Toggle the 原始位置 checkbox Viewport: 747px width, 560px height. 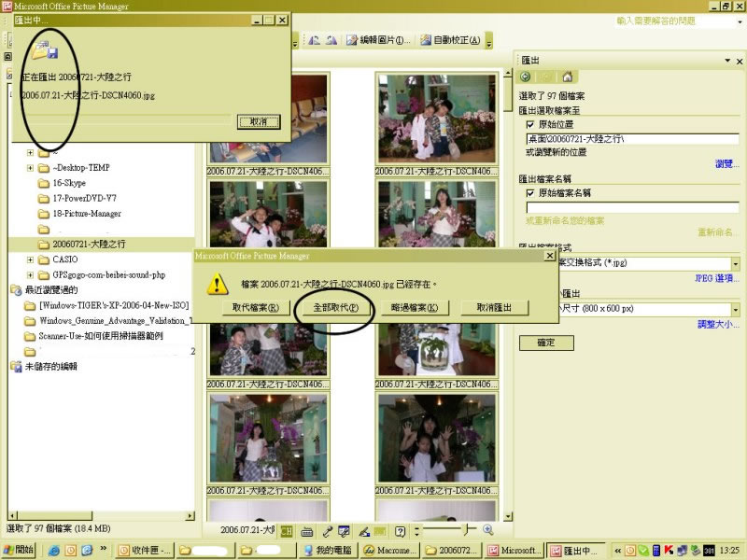click(529, 125)
